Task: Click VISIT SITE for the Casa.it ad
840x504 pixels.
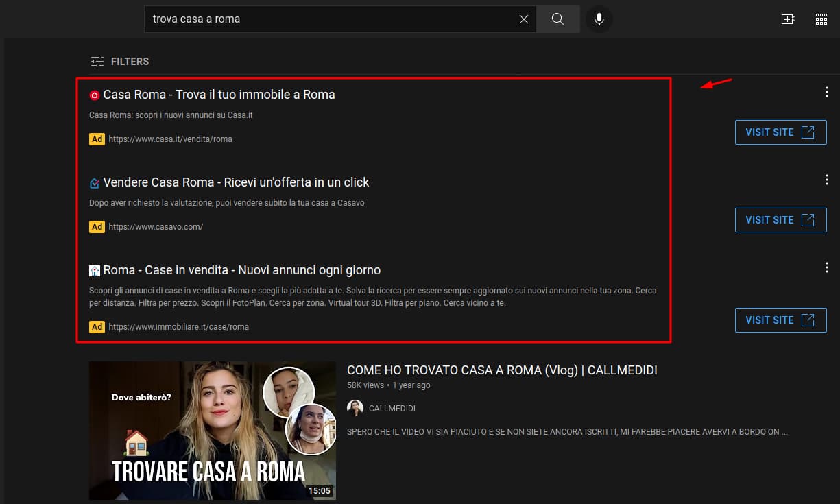Action: tap(781, 132)
